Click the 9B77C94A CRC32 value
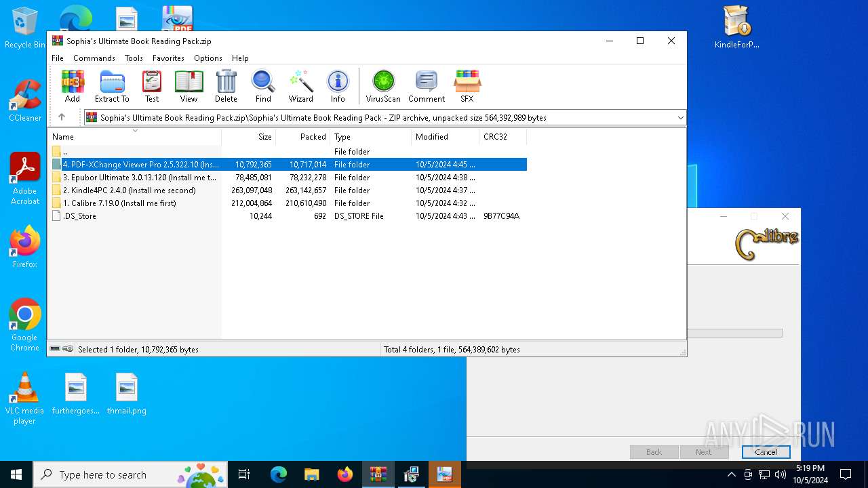This screenshot has height=488, width=868. point(501,216)
